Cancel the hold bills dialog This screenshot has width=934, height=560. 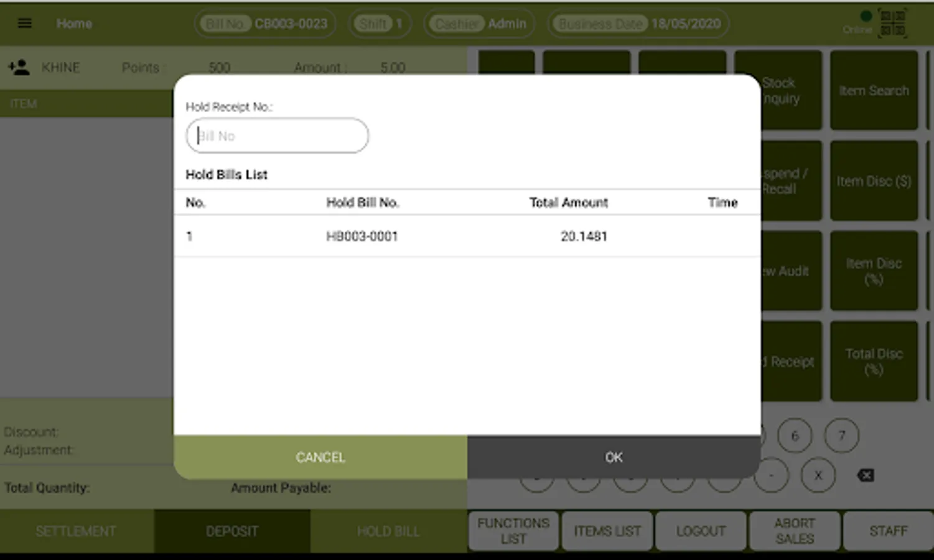pos(320,457)
